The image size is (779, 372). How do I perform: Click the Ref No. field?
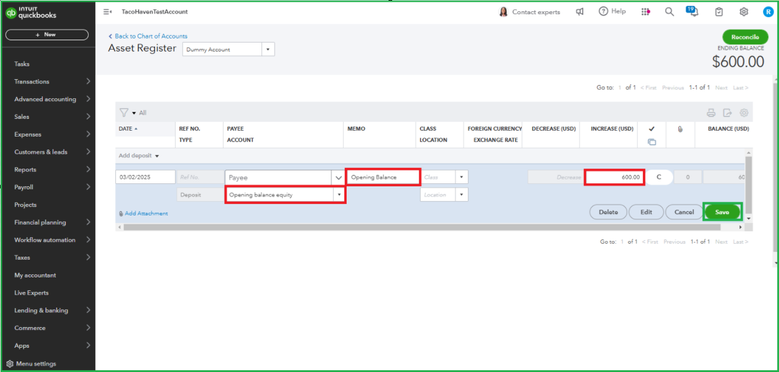[200, 177]
